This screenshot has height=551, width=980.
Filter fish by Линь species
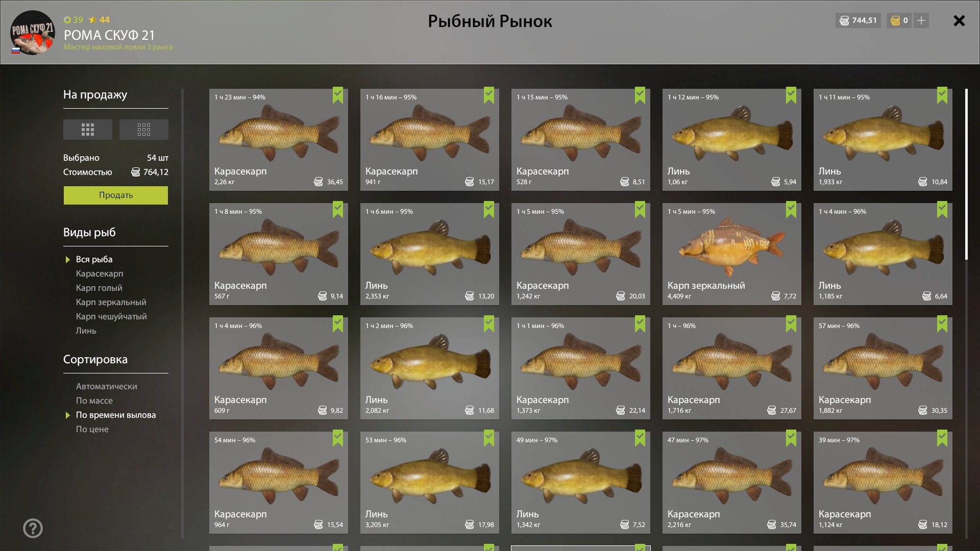[x=86, y=331]
